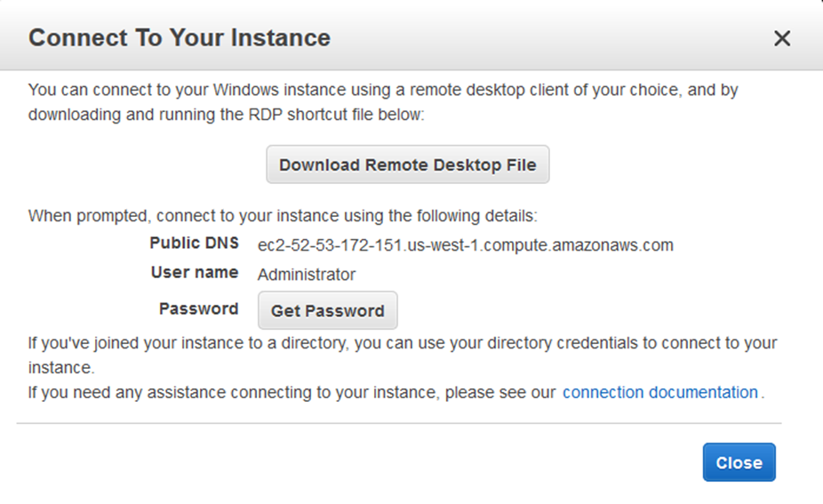Click the Public DNS label
Viewport: 823px width, 504px height.
pyautogui.click(x=194, y=244)
